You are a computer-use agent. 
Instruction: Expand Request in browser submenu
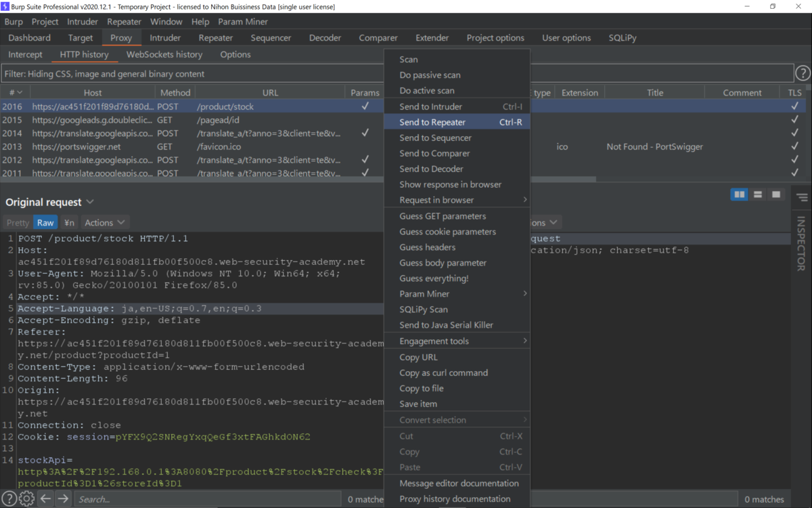point(457,200)
